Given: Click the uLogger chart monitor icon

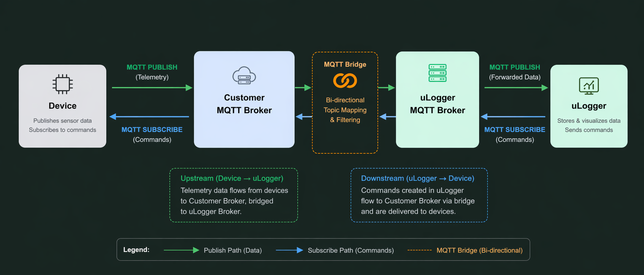Looking at the screenshot, I should tap(589, 86).
